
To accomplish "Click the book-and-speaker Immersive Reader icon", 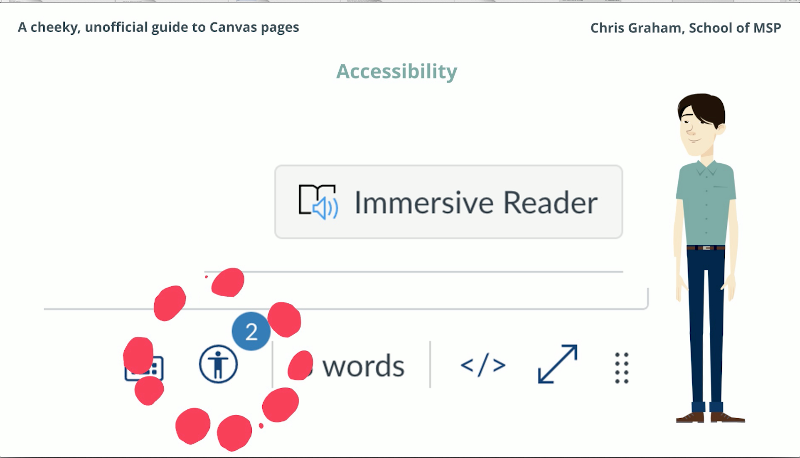I will click(319, 202).
